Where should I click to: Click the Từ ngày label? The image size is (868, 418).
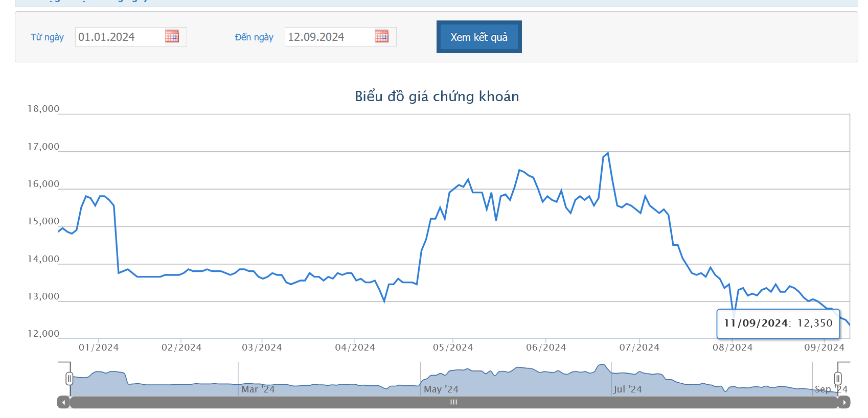click(47, 37)
